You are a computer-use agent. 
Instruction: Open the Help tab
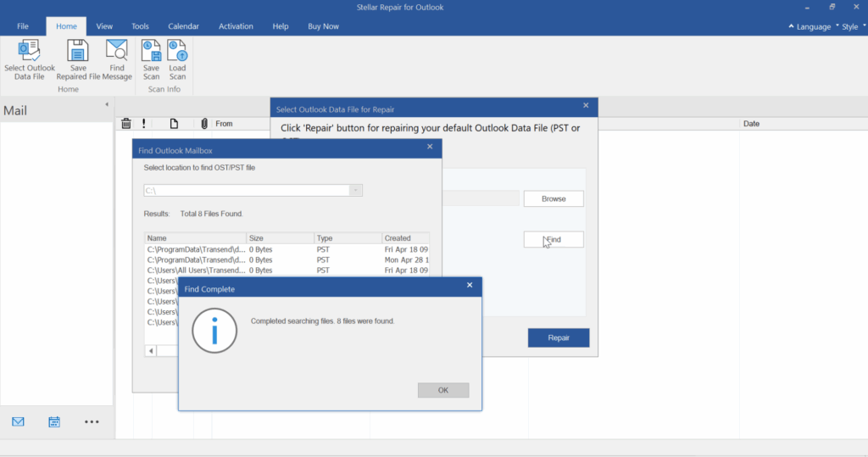[x=280, y=26]
